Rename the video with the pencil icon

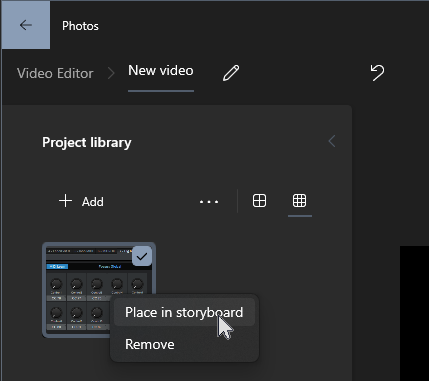click(231, 73)
